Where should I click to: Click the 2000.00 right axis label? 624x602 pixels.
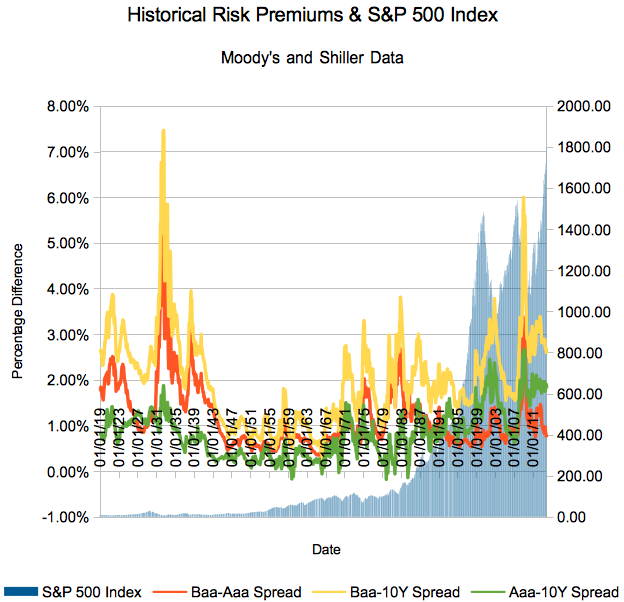[x=583, y=106]
